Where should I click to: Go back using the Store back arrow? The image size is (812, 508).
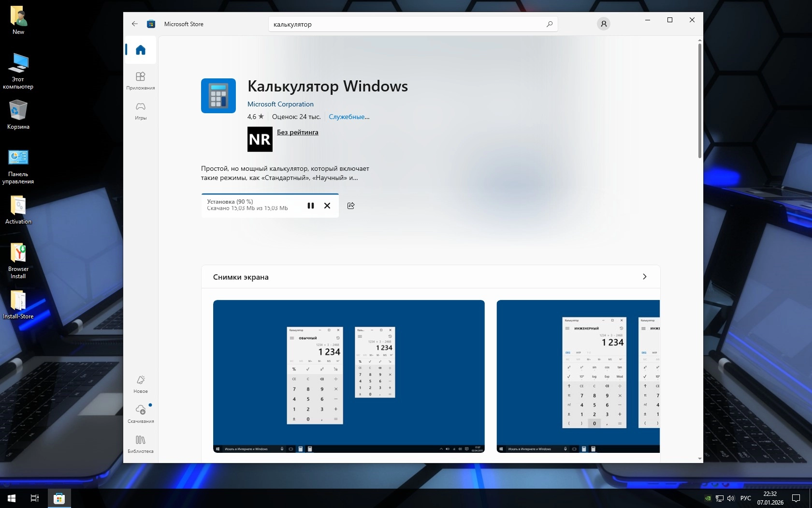click(135, 24)
